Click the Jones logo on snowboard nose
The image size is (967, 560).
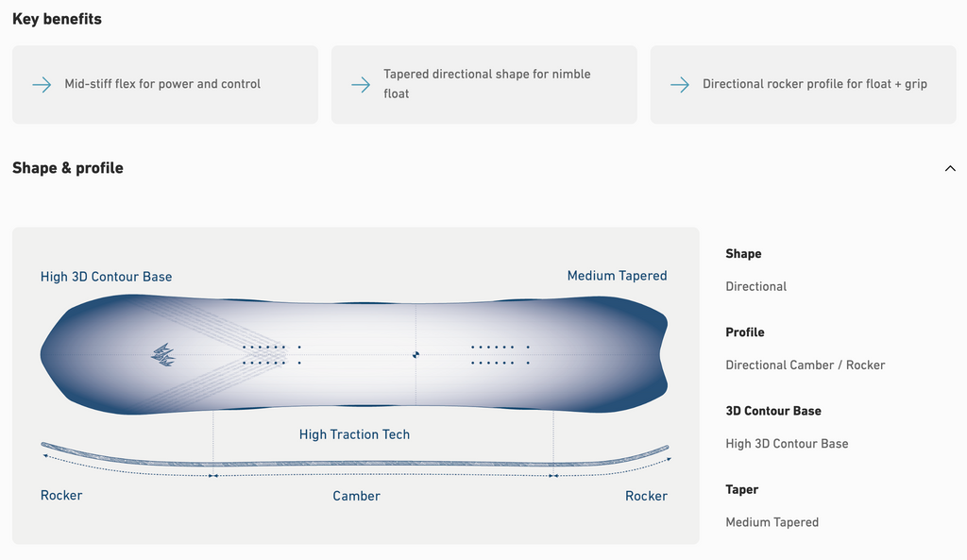tap(163, 354)
